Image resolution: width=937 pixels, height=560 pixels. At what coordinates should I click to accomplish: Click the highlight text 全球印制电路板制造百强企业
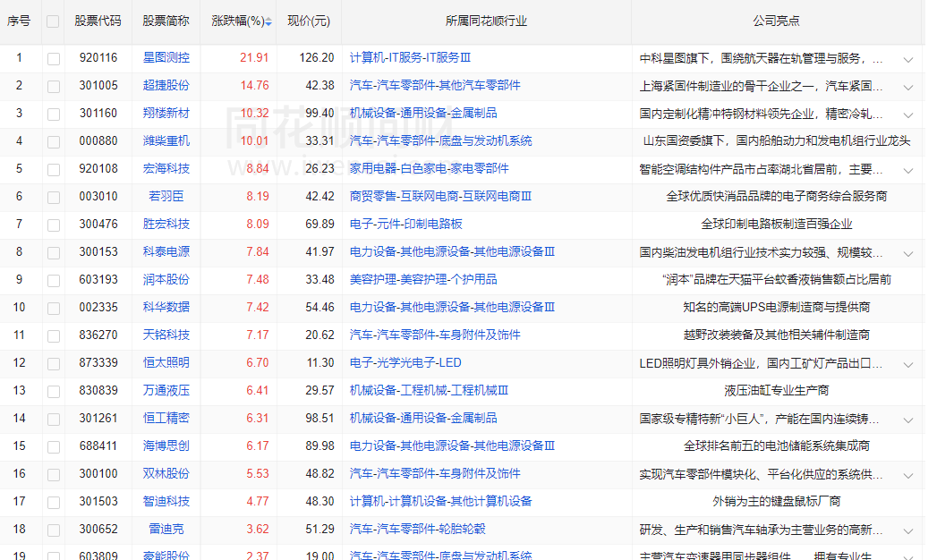point(776,225)
